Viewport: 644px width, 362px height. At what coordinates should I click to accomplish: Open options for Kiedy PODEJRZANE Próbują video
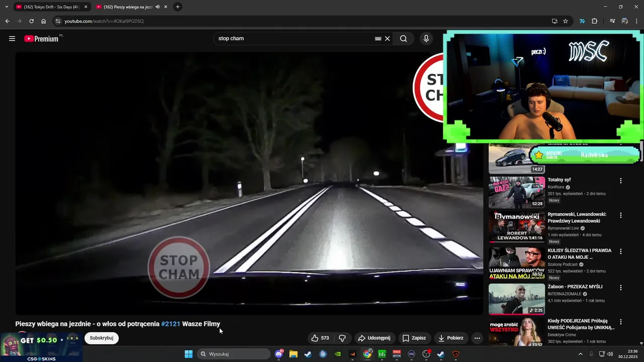pyautogui.click(x=621, y=322)
